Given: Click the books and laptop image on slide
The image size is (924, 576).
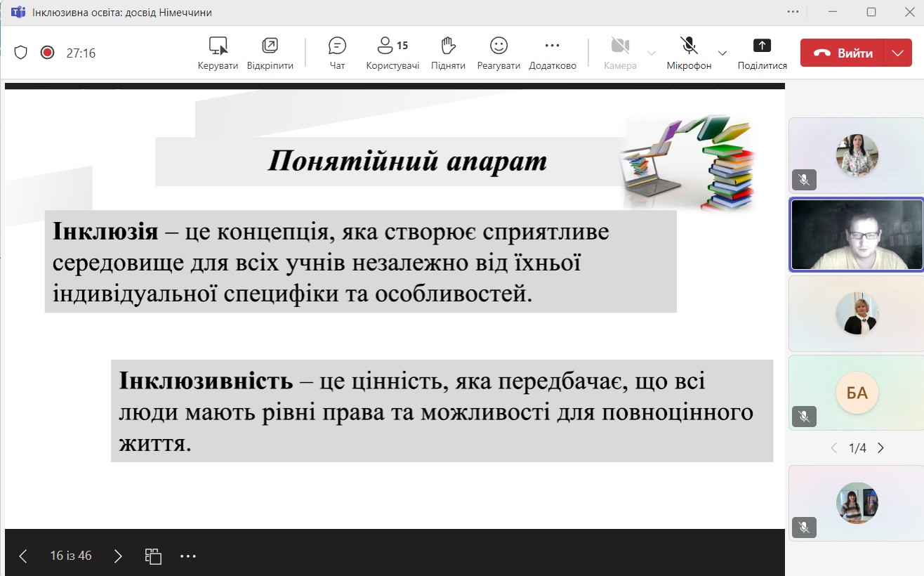Looking at the screenshot, I should click(688, 164).
